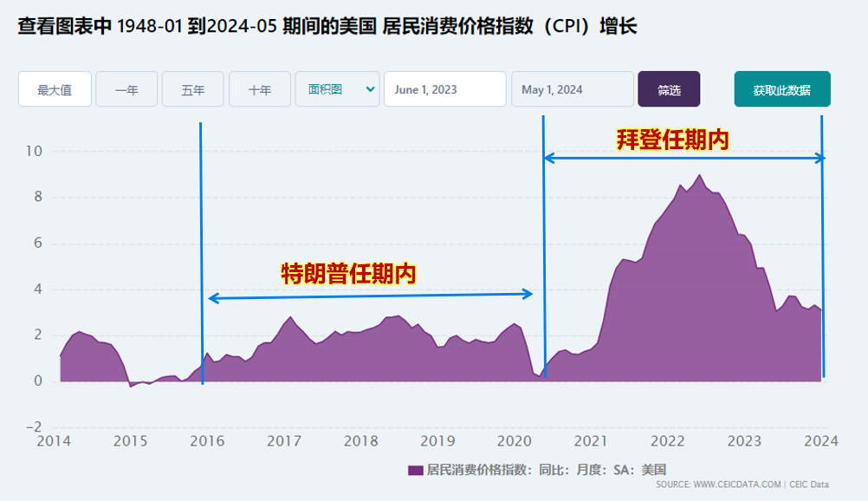Click the 最大值 range button
The image size is (868, 501).
[x=55, y=89]
